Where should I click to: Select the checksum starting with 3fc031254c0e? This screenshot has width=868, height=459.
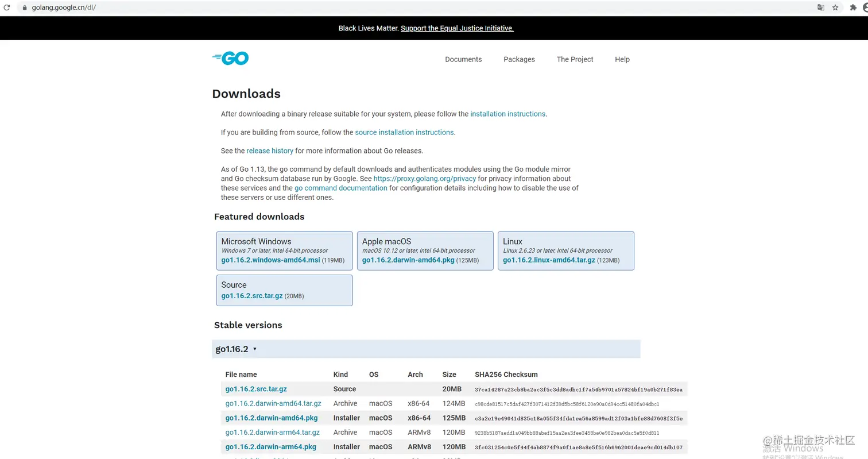[579, 447]
